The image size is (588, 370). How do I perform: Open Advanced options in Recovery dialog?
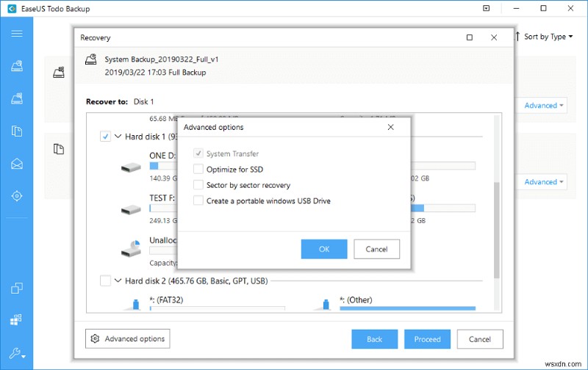point(127,338)
